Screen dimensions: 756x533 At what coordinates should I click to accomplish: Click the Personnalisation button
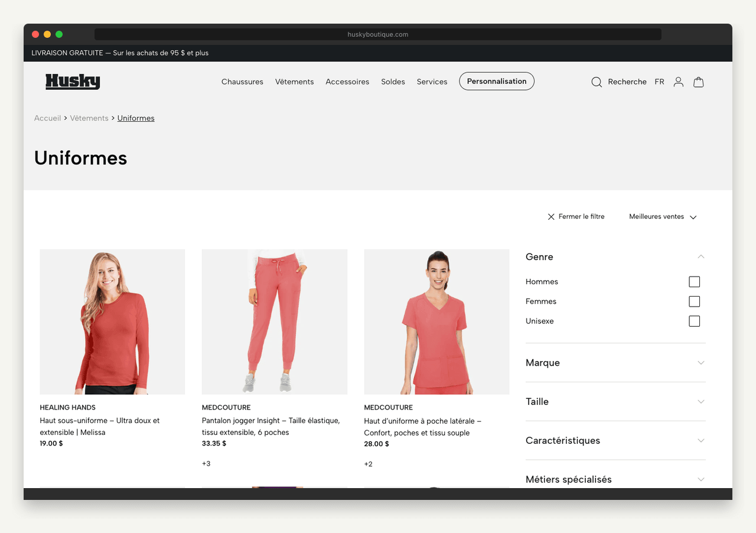tap(496, 81)
